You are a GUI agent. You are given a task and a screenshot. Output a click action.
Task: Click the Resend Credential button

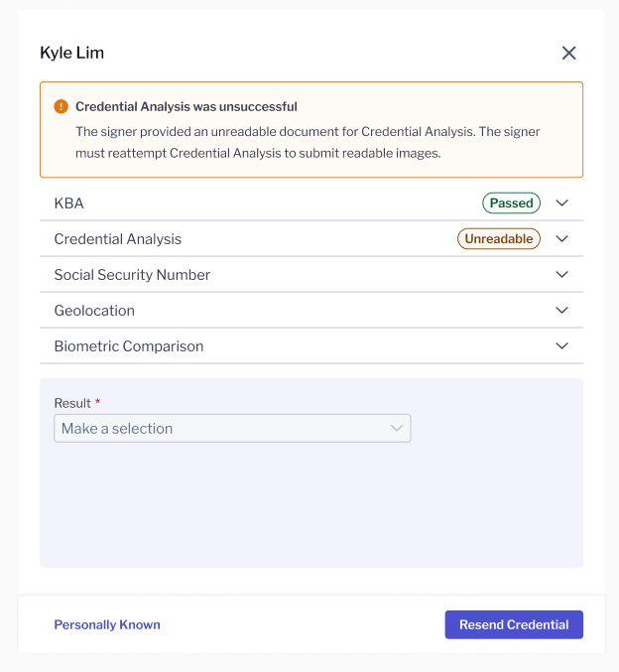pos(514,625)
